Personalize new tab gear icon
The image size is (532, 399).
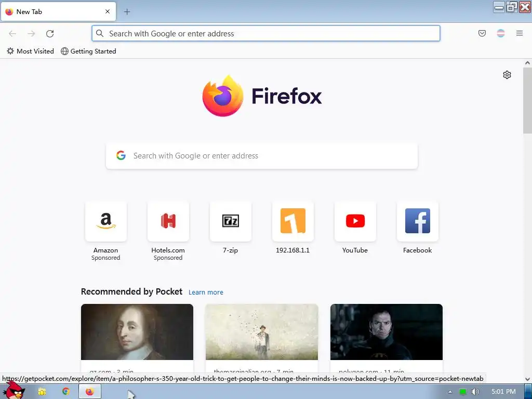click(x=507, y=75)
